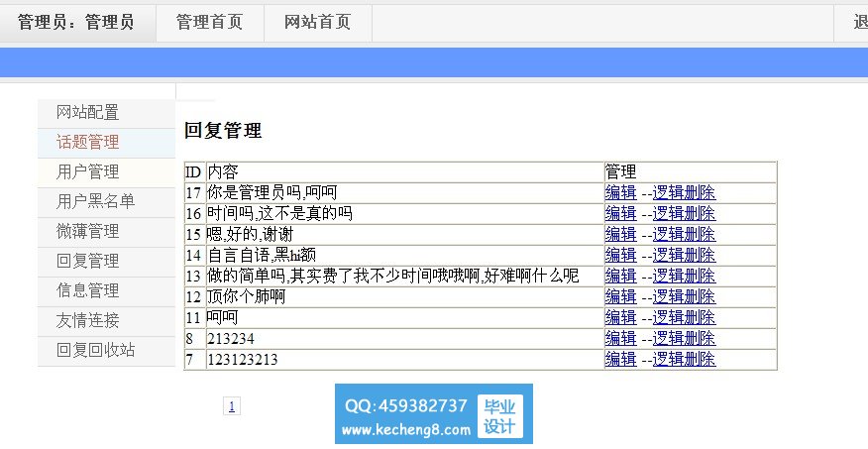Click 逻辑删除 for reply ID 11
The image size is (868, 449).
(x=685, y=318)
